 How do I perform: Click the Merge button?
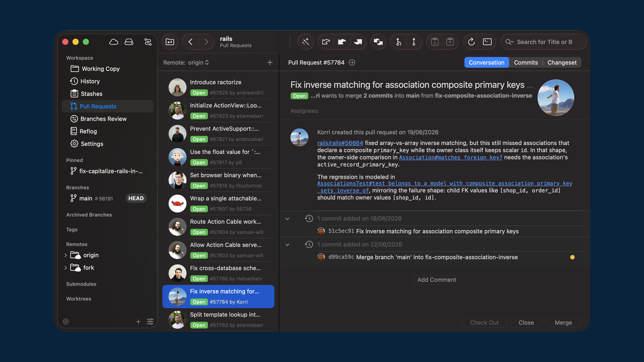(563, 322)
